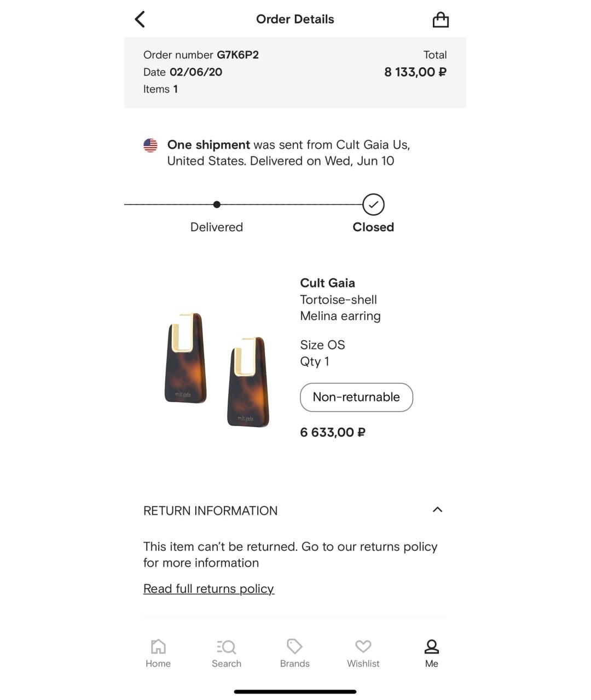The image size is (591, 700).
Task: Tap the Delivered step dot
Action: pyautogui.click(x=217, y=205)
